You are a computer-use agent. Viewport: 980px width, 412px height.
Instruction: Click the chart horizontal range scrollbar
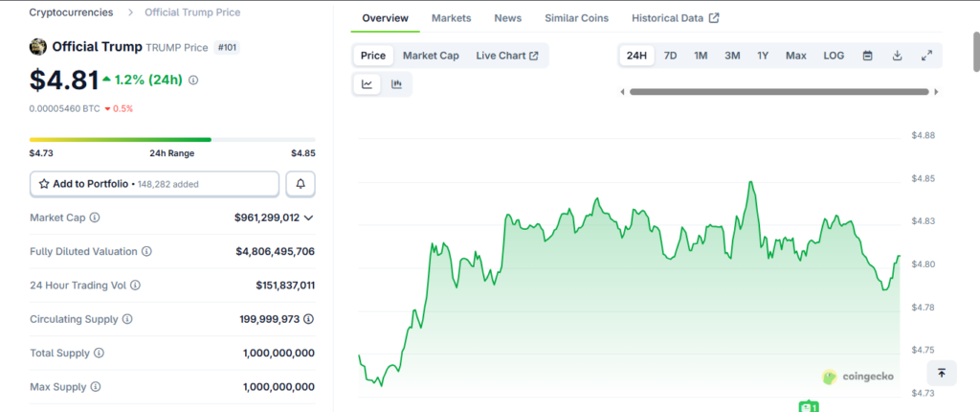pyautogui.click(x=778, y=92)
